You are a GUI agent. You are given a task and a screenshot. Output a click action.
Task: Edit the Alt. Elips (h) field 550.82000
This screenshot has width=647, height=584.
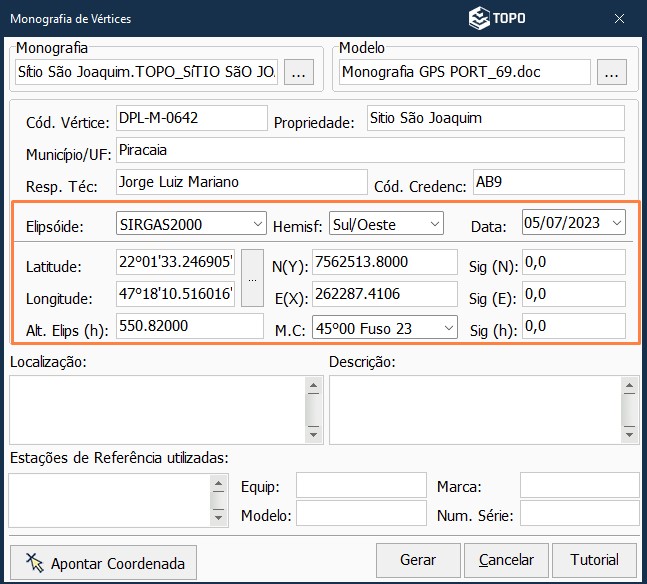190,326
